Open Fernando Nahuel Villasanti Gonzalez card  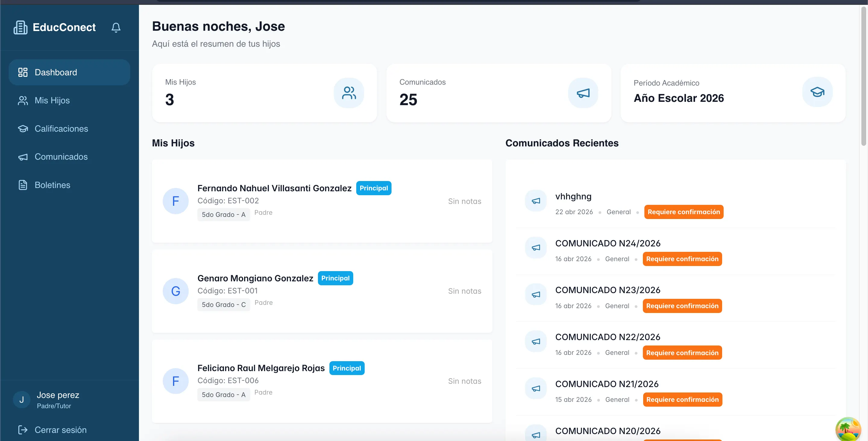click(274, 188)
